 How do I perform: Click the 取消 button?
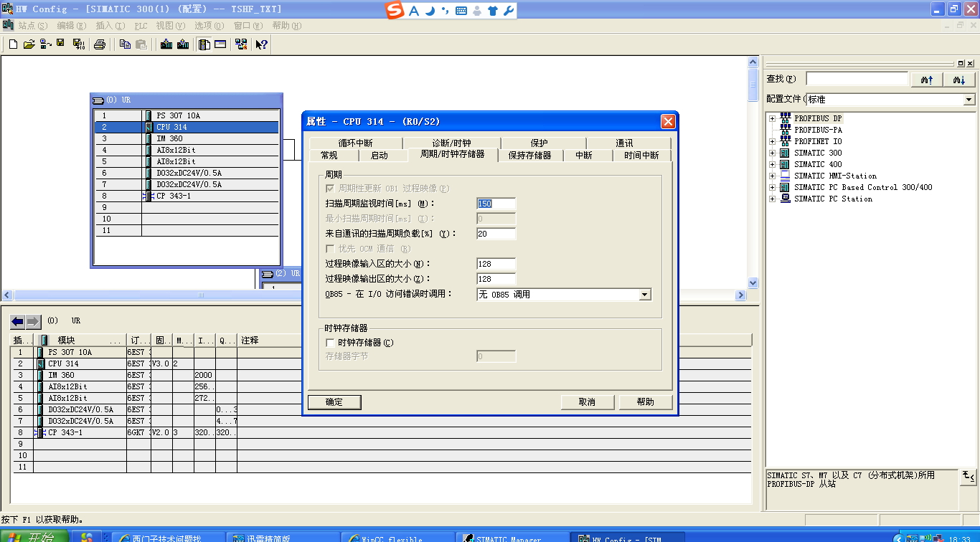(x=587, y=402)
